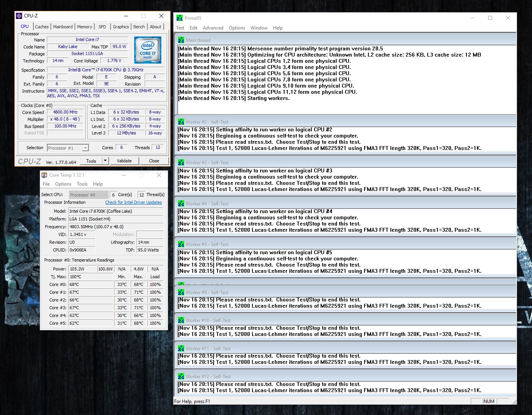Viewport: 532px width, 415px height.
Task: Click the Worker #9 Self-Test window icon
Action: click(181, 292)
